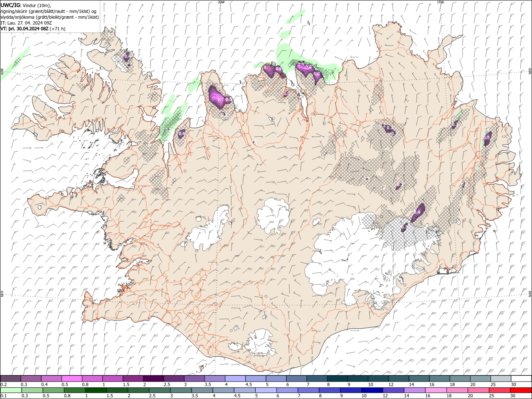The image size is (532, 399).
Task: Pick the 2.5 swatch in the snow legend
Action: click(x=174, y=379)
